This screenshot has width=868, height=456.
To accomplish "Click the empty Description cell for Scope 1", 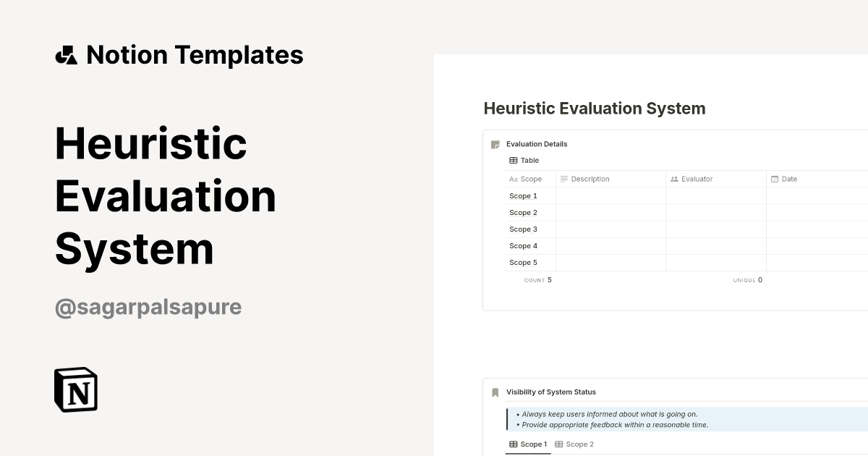I will click(610, 196).
